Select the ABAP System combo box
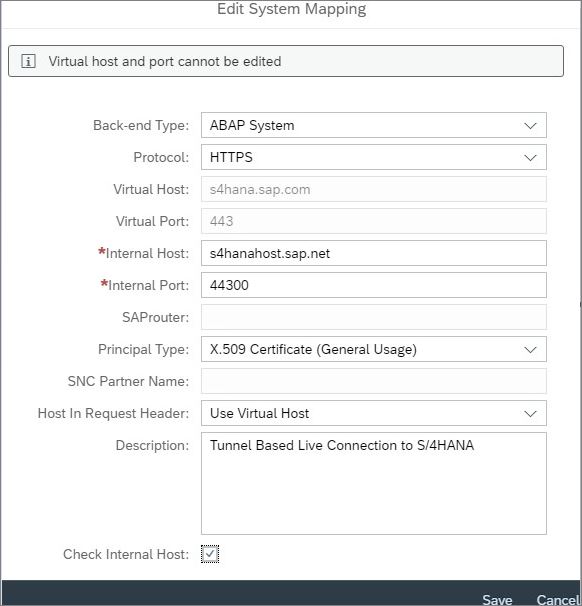The width and height of the screenshot is (582, 606). tap(374, 125)
